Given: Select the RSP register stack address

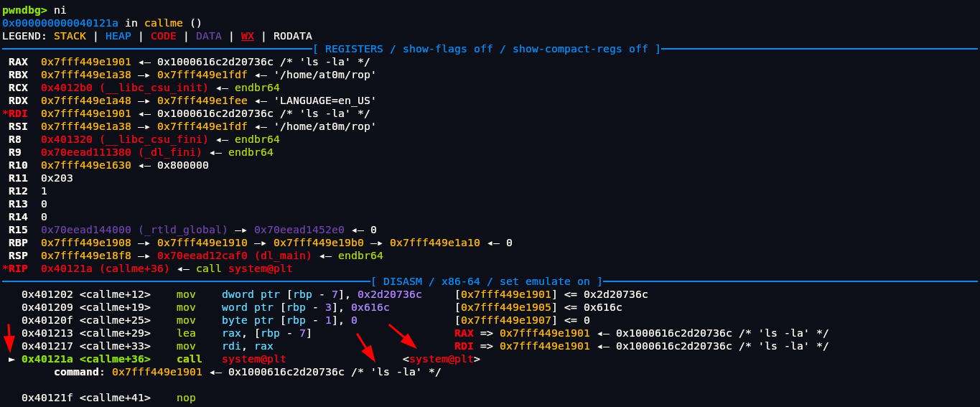Looking at the screenshot, I should (x=86, y=256).
